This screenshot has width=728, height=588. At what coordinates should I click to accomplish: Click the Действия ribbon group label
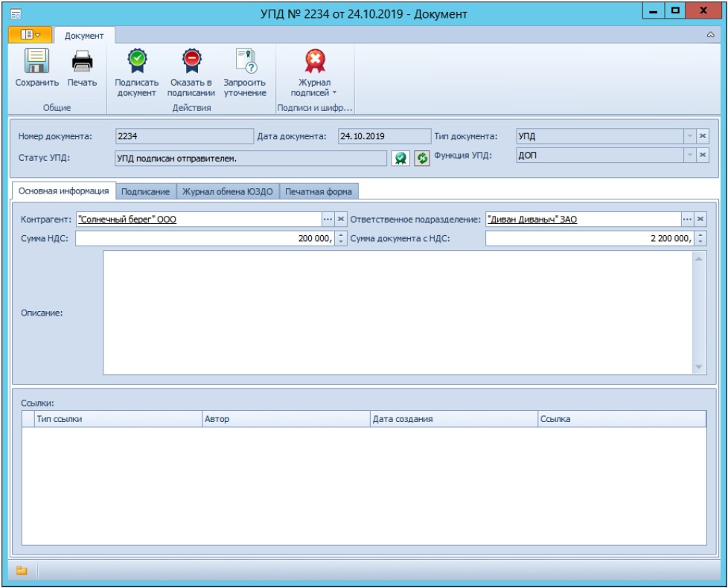[x=191, y=108]
